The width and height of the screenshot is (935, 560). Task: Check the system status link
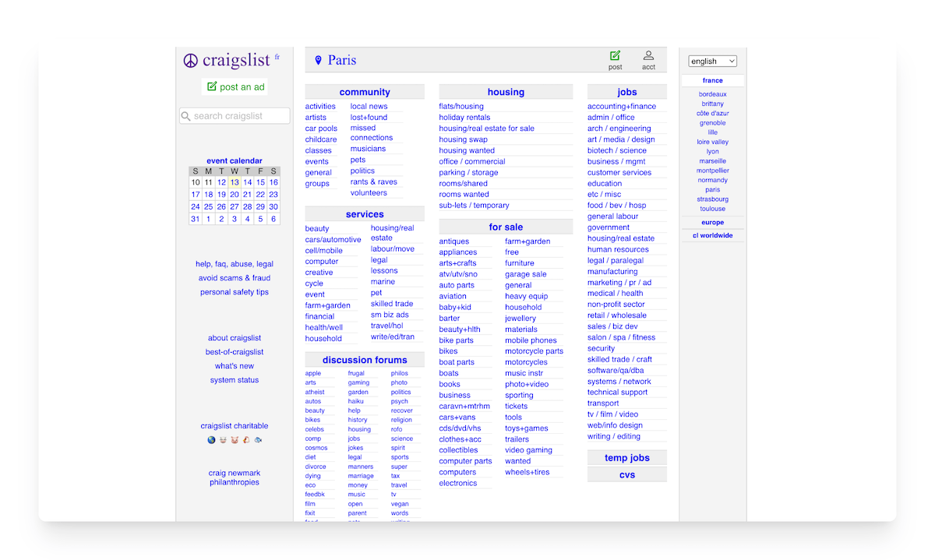[x=235, y=380]
